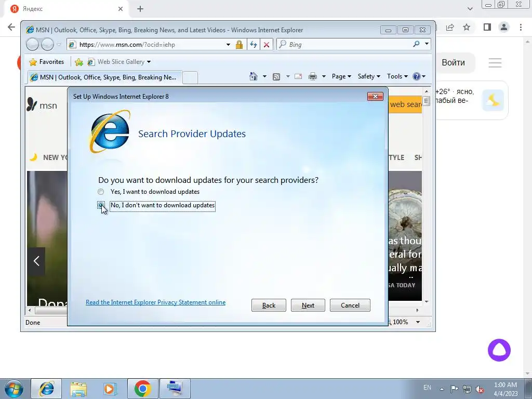Expand the Home button dropdown arrow

[x=264, y=76]
